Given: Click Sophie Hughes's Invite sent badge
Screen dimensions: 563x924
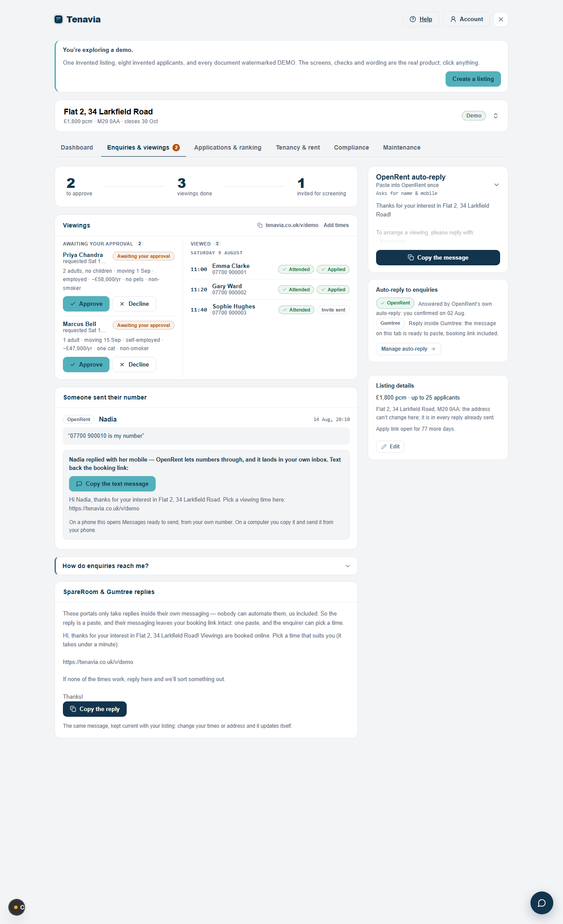Looking at the screenshot, I should pyautogui.click(x=333, y=310).
